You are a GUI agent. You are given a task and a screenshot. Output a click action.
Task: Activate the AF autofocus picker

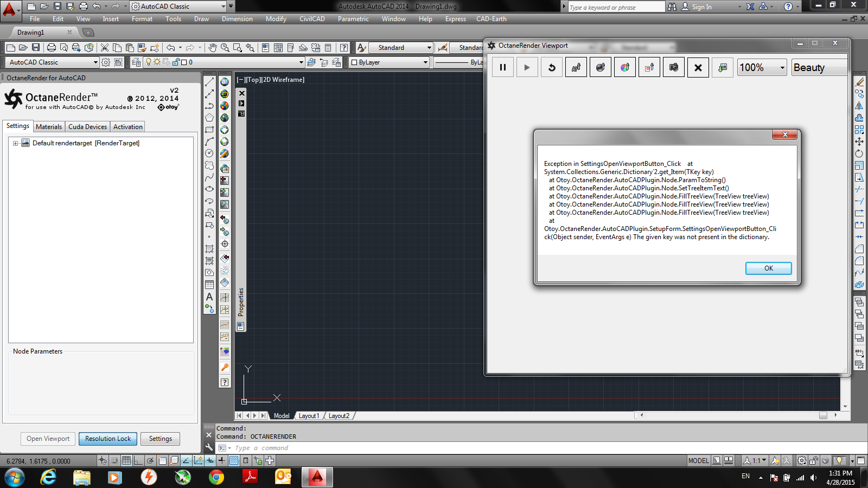click(x=576, y=68)
